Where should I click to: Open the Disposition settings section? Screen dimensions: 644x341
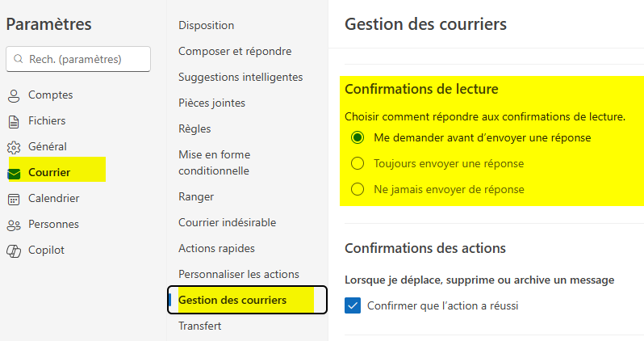pos(206,26)
